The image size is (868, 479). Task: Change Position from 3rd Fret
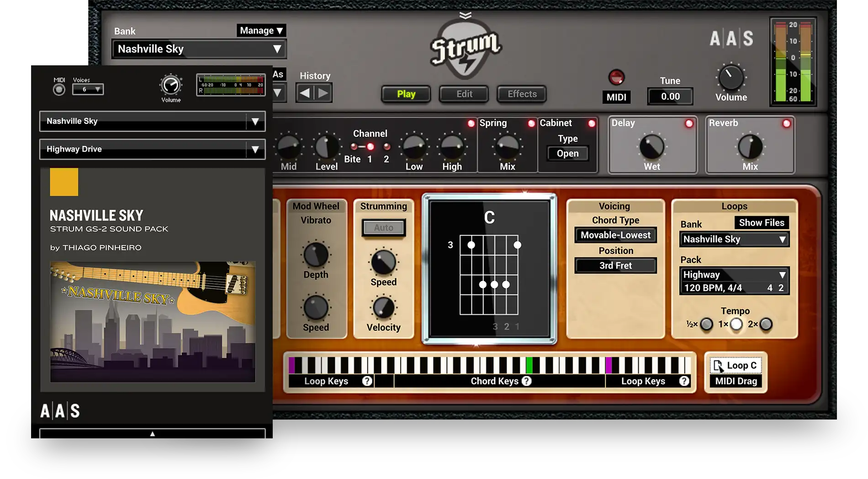click(615, 266)
